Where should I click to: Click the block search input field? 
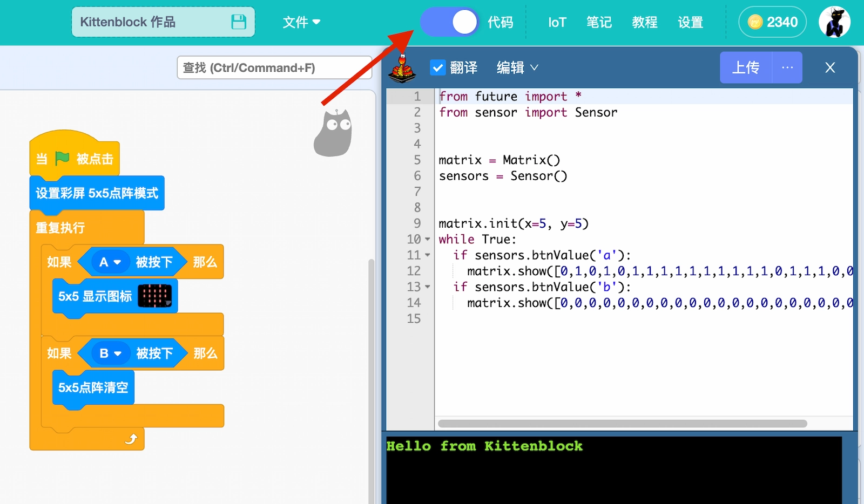(274, 68)
